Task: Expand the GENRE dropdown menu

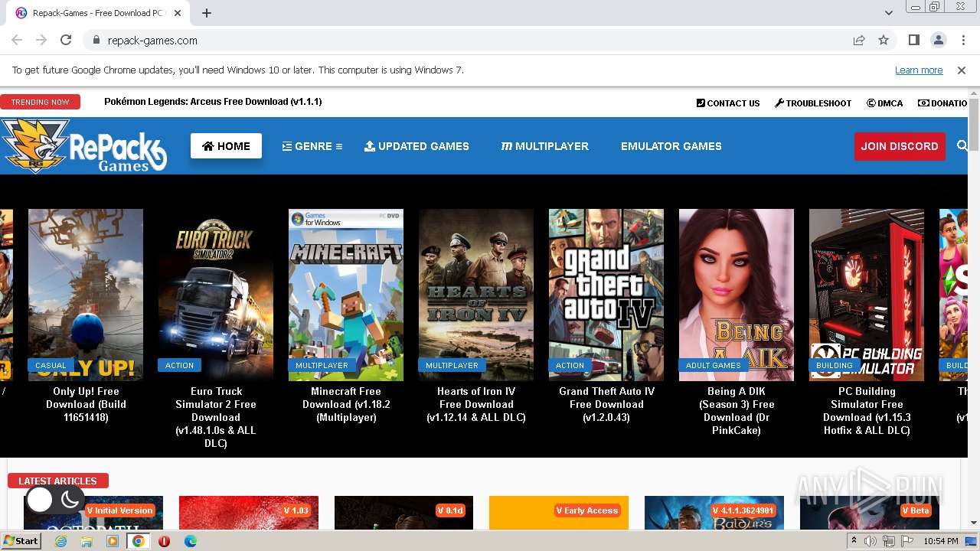Action: [x=312, y=146]
